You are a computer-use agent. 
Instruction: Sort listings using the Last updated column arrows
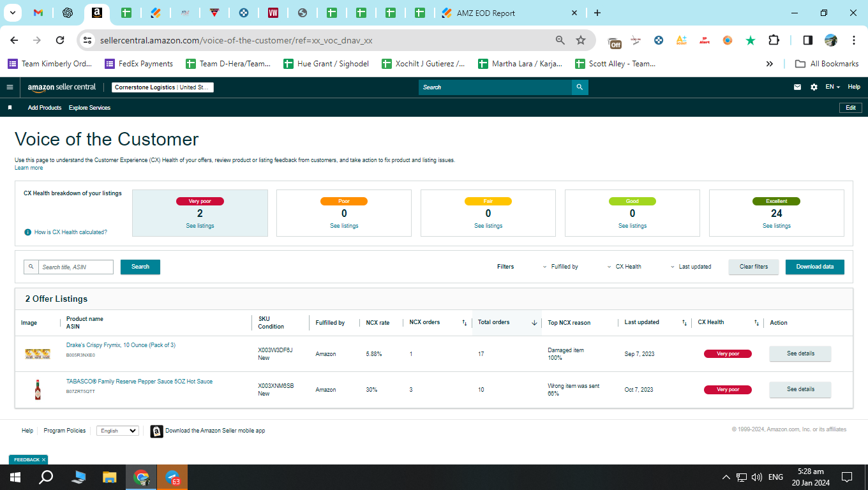click(684, 323)
